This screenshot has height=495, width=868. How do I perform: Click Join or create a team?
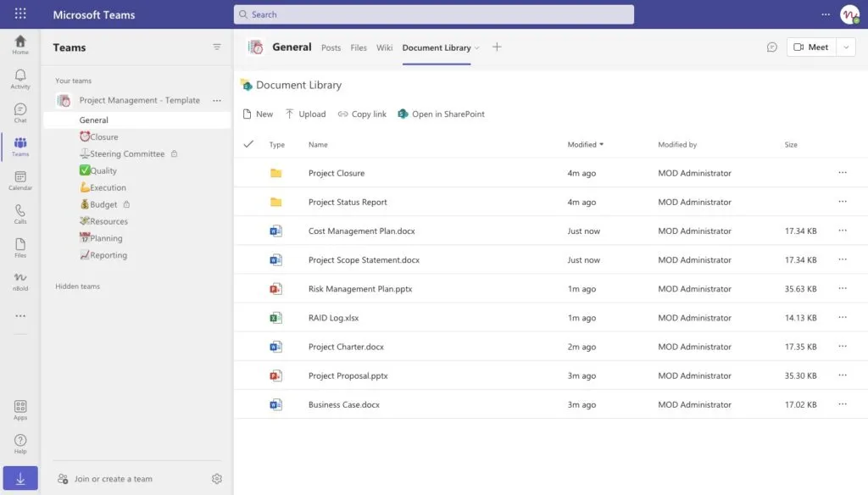point(105,479)
